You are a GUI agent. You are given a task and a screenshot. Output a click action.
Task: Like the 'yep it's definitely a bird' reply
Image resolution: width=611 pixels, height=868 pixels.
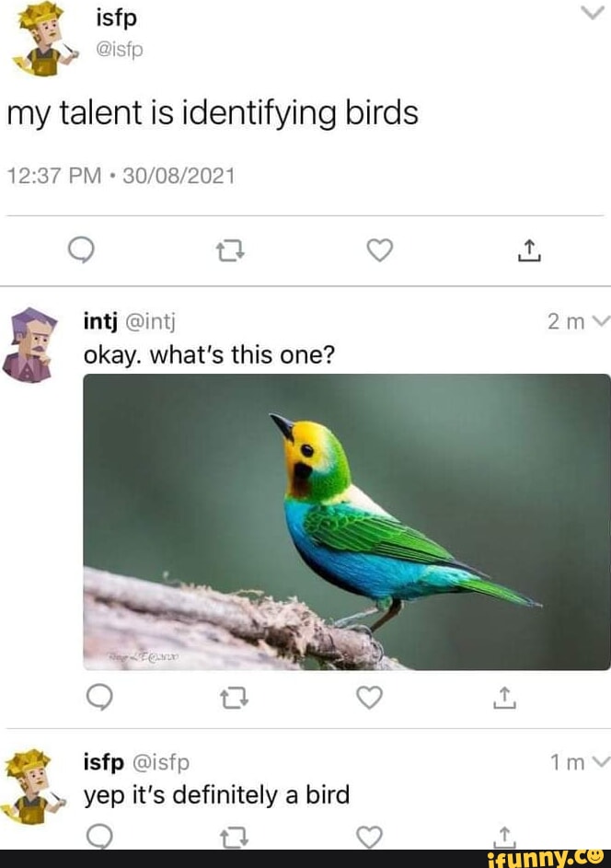(369, 836)
